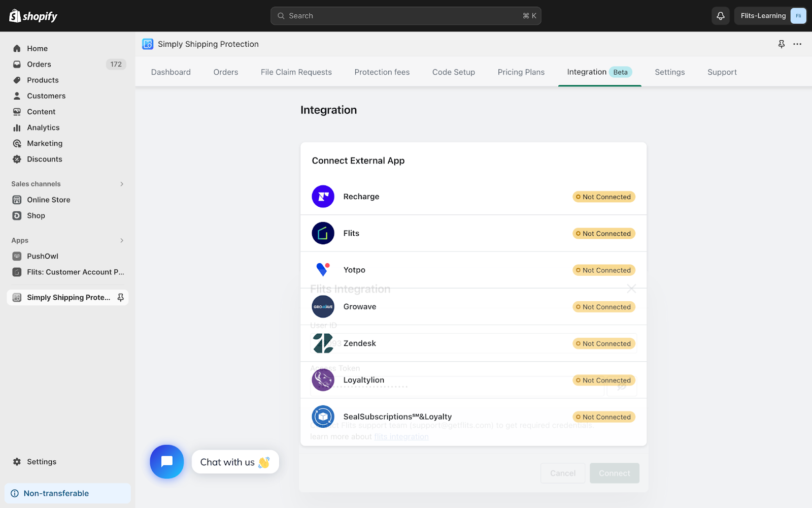
Task: Open the Support tab
Action: (722, 72)
